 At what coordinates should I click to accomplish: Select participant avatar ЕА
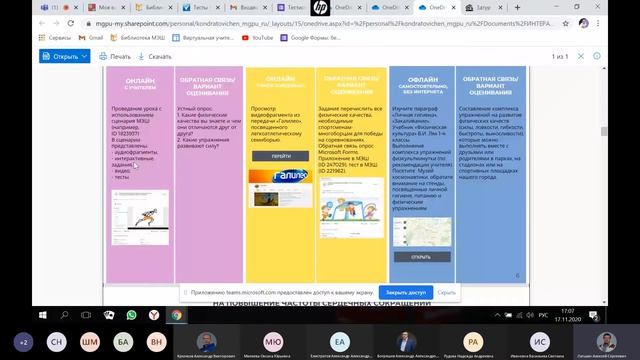tap(340, 342)
